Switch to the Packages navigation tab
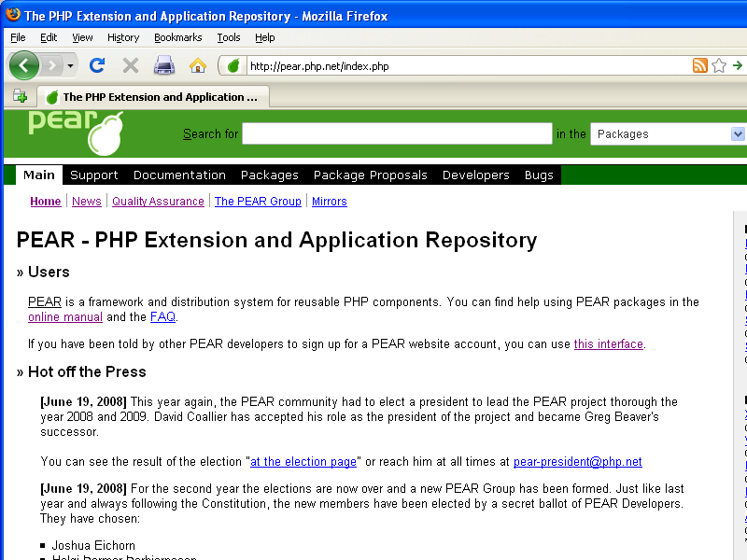Image resolution: width=747 pixels, height=560 pixels. tap(270, 175)
